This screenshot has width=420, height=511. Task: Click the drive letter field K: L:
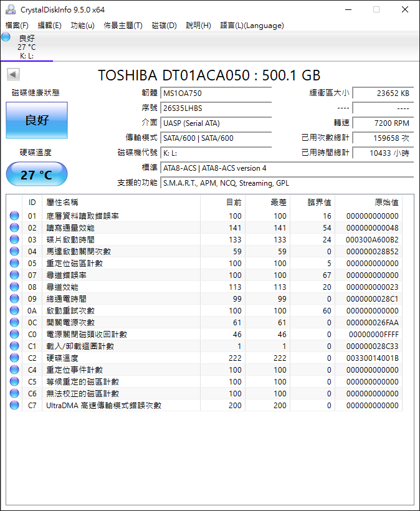pyautogui.click(x=216, y=153)
